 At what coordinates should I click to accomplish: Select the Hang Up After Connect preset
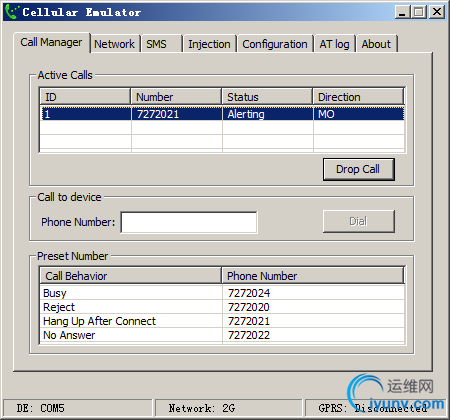[222, 321]
